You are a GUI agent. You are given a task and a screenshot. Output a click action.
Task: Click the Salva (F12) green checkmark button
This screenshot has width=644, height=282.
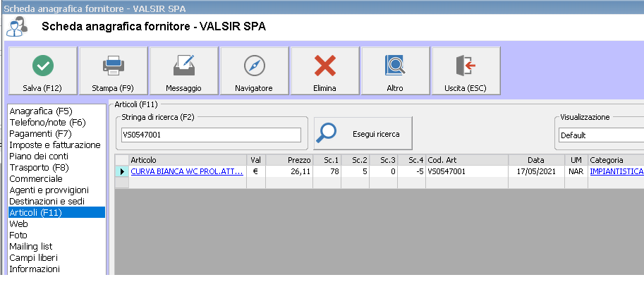click(43, 70)
